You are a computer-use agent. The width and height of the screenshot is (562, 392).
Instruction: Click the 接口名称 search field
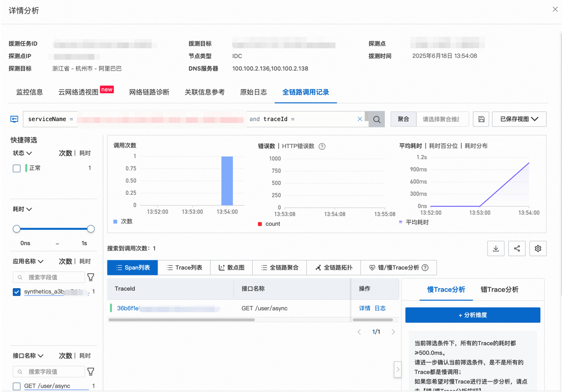click(x=49, y=372)
